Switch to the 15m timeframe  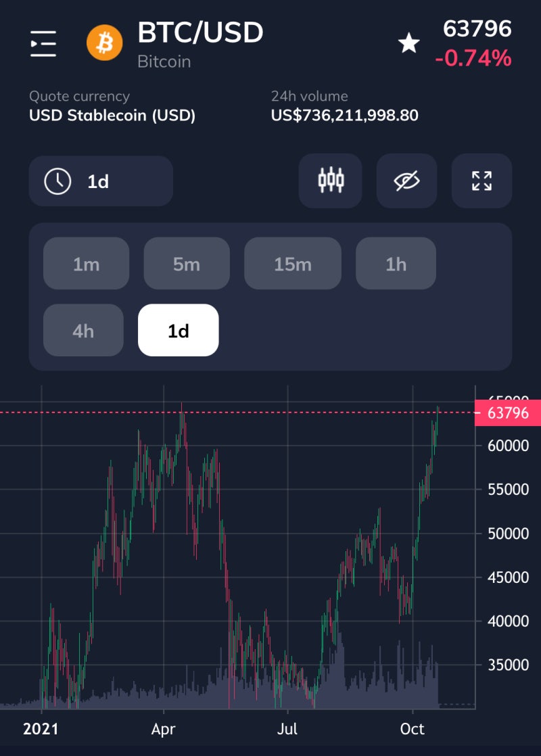[x=293, y=264]
